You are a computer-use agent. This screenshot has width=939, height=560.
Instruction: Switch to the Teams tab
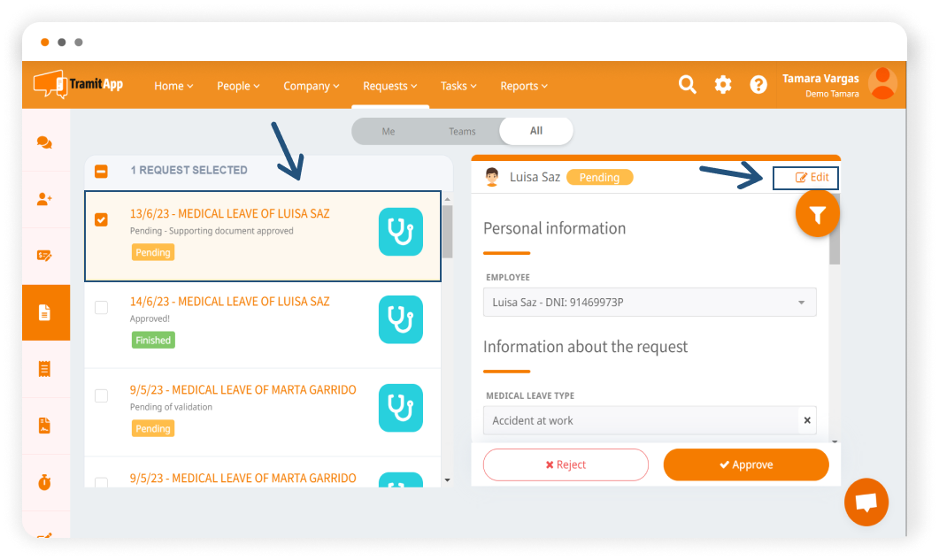coord(462,131)
